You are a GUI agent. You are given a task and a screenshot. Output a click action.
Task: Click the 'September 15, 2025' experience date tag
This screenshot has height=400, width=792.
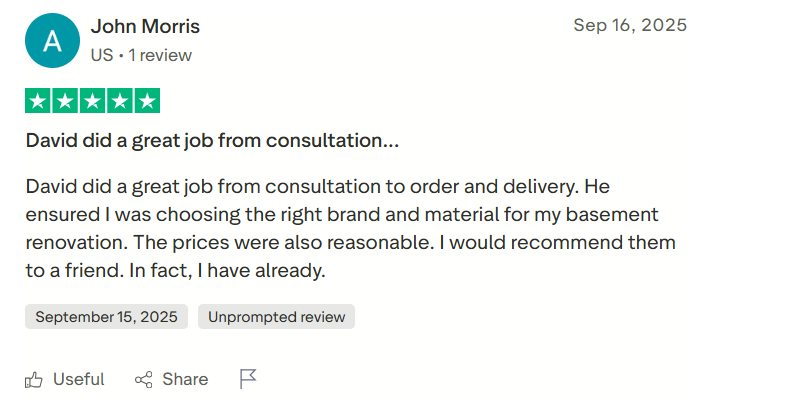click(106, 317)
